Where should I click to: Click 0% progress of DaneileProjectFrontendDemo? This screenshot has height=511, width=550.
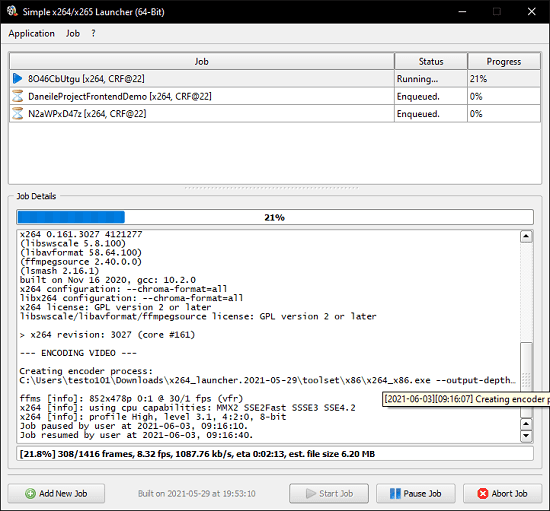(x=504, y=96)
